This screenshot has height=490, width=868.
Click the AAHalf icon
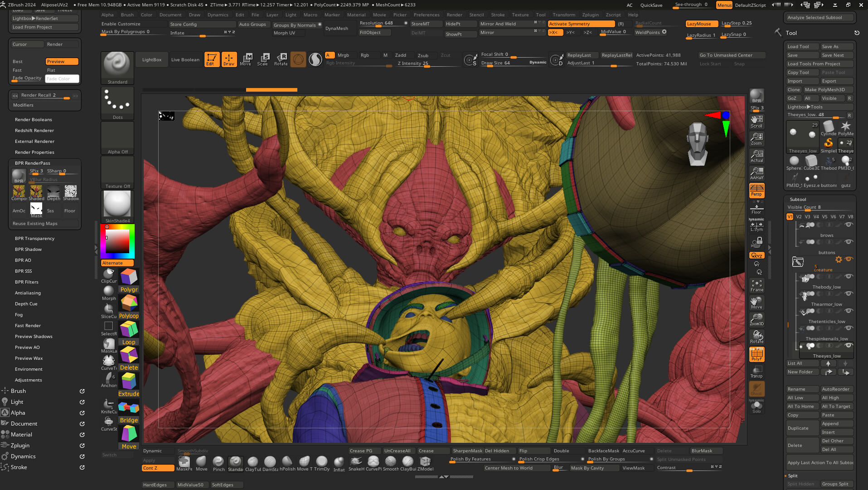pyautogui.click(x=756, y=173)
